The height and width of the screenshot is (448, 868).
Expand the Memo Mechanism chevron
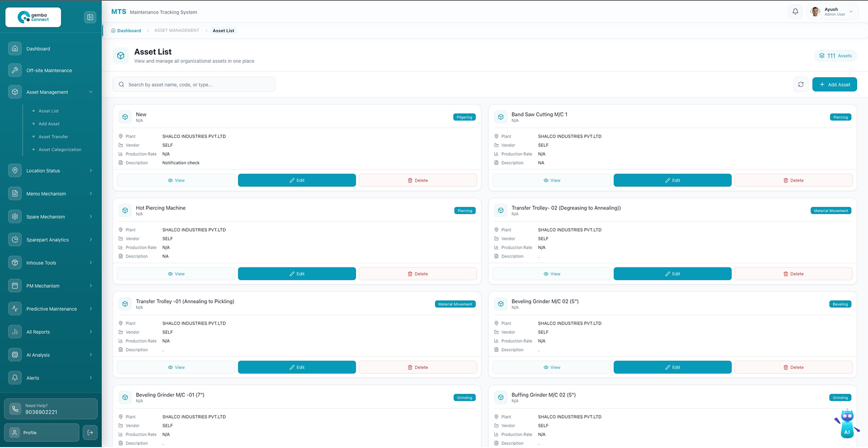pos(91,194)
